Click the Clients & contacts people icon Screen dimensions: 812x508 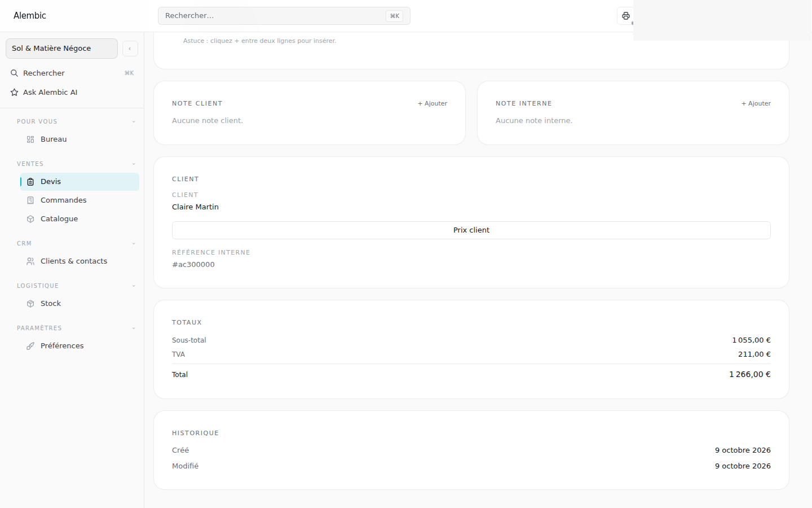(x=30, y=261)
